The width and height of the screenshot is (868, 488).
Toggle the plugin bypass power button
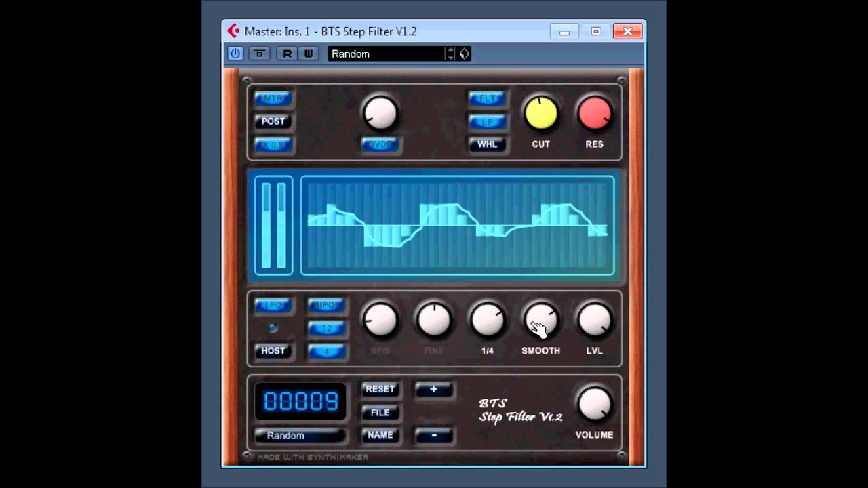(235, 54)
